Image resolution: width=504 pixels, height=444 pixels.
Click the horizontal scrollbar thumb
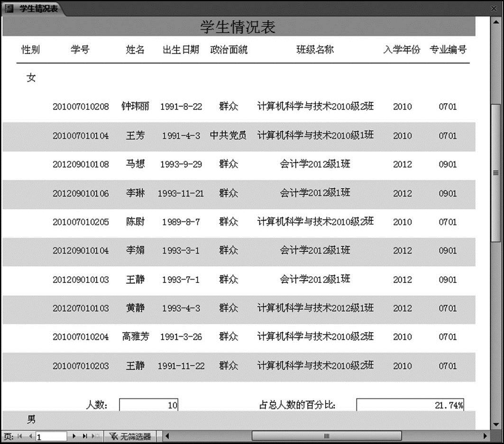(x=327, y=436)
